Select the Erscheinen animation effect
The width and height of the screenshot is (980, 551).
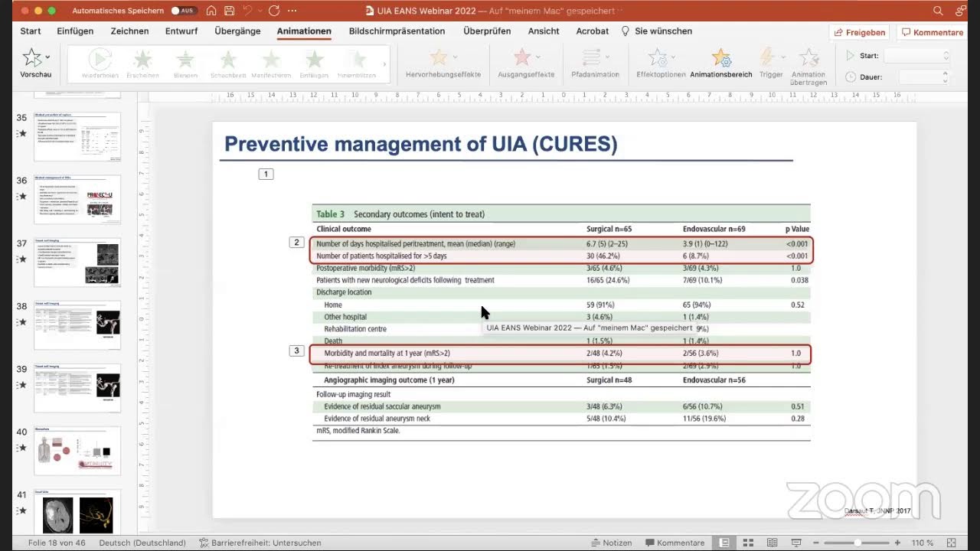[142, 64]
